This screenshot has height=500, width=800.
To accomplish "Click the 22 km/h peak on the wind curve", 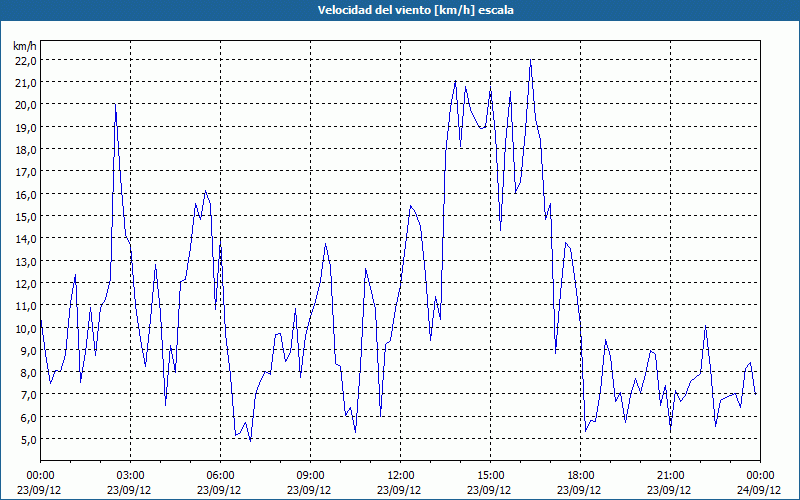I will pyautogui.click(x=531, y=60).
